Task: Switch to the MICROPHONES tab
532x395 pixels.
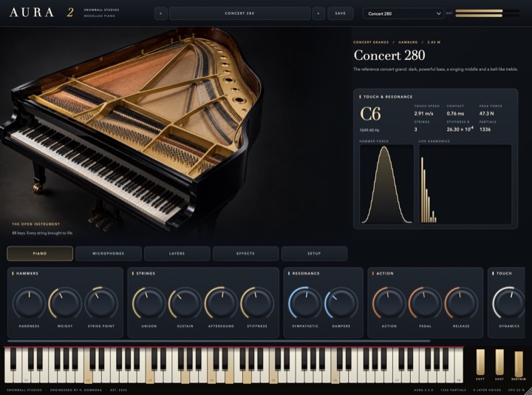Action: pos(108,254)
